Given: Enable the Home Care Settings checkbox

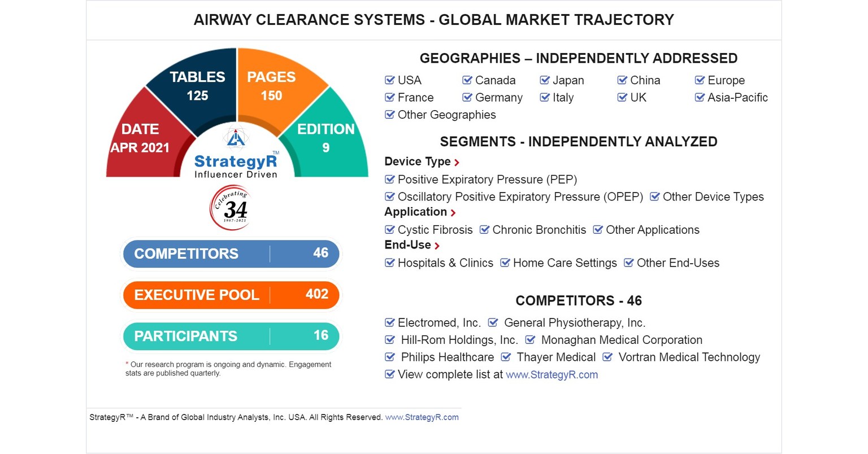Looking at the screenshot, I should pos(505,263).
